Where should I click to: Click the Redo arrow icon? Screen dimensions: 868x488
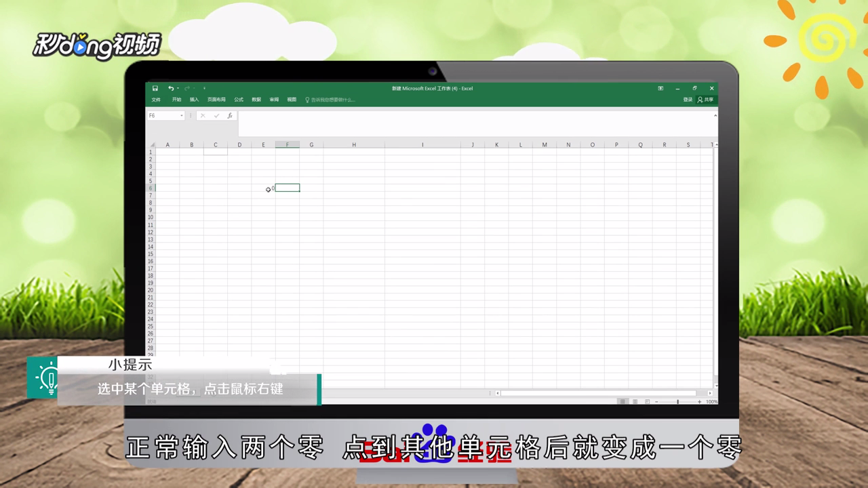tap(187, 88)
